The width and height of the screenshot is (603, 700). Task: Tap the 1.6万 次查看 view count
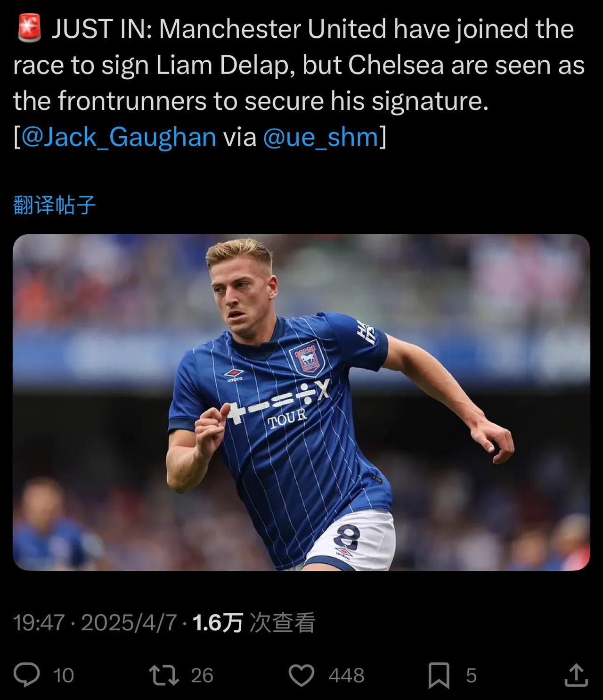pyautogui.click(x=254, y=623)
